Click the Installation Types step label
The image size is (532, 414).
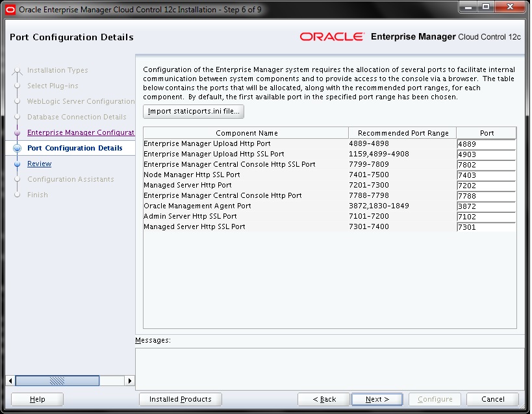point(57,70)
